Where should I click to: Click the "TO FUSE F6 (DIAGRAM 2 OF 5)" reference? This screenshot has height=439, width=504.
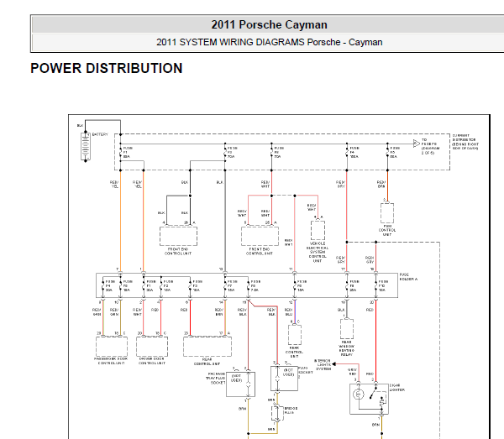point(430,146)
